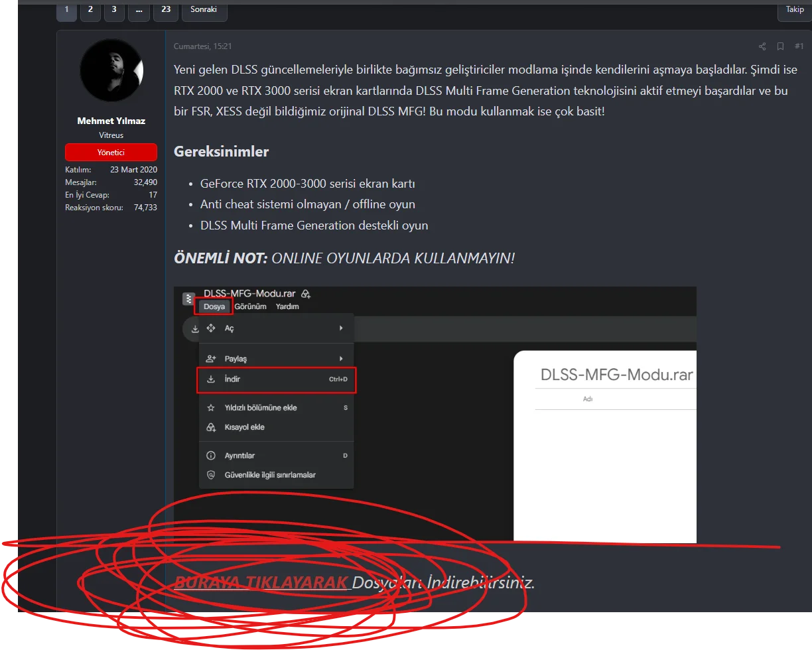This screenshot has height=650, width=812.
Task: Open the embedded DLSS-MFG-Modu.rar screenshot image
Action: coord(435,415)
